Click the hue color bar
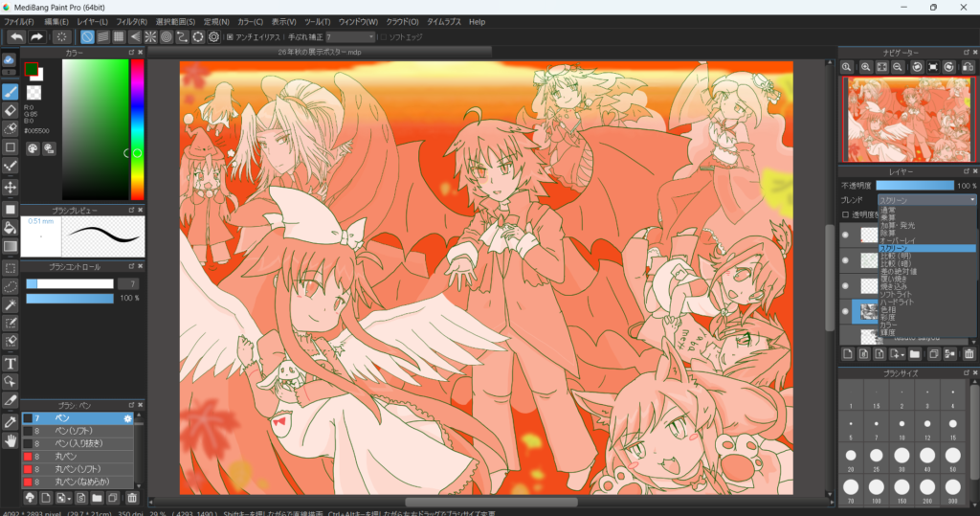Viewport: 980px width, 516px height. coord(137,130)
